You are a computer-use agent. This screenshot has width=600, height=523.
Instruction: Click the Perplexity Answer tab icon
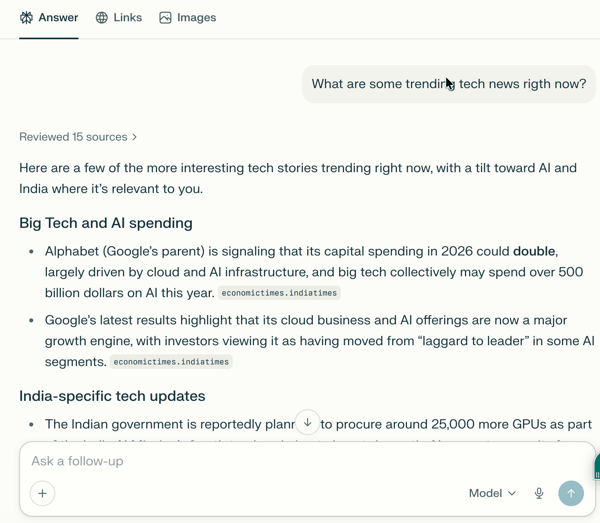coord(26,18)
